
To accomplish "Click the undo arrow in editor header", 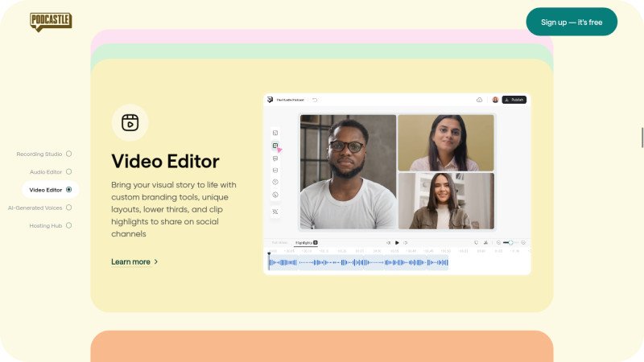I will [x=315, y=100].
